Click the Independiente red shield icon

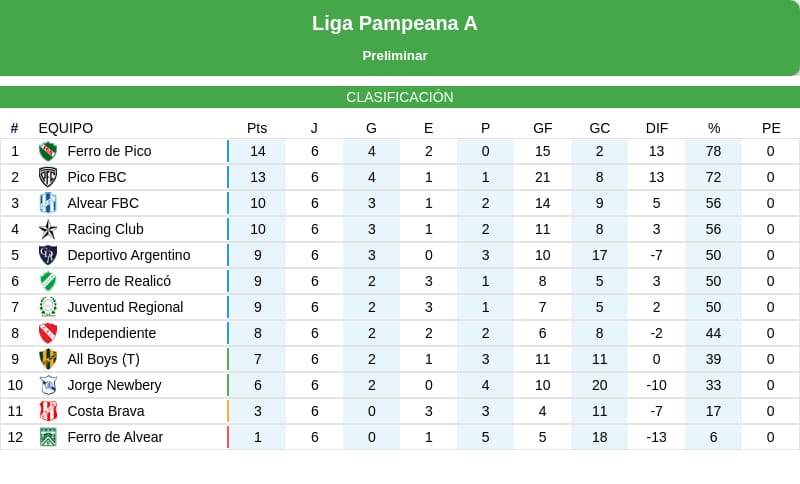[48, 333]
